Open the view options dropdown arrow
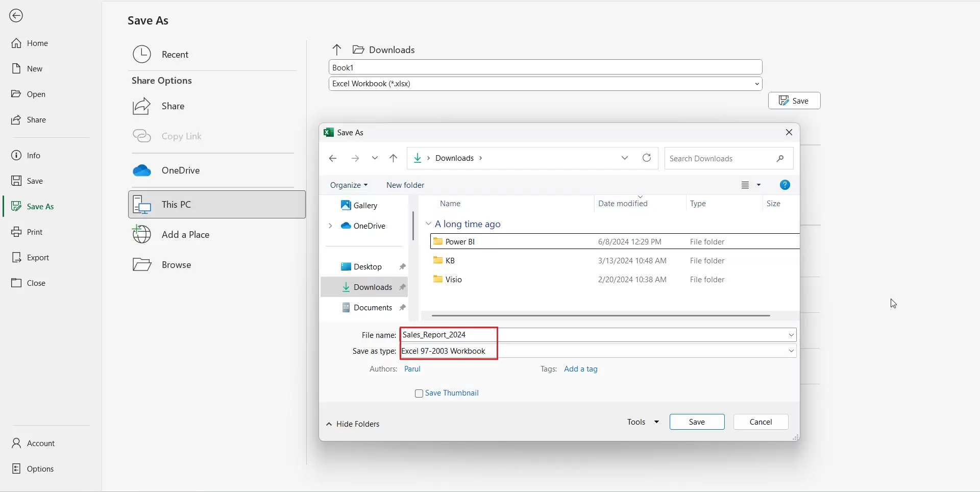Viewport: 980px width, 492px height. [x=758, y=185]
